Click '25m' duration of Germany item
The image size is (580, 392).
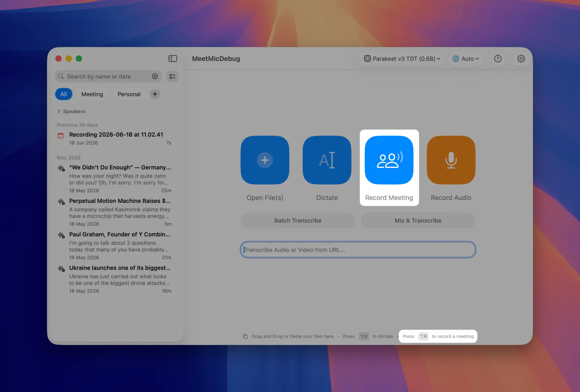166,191
